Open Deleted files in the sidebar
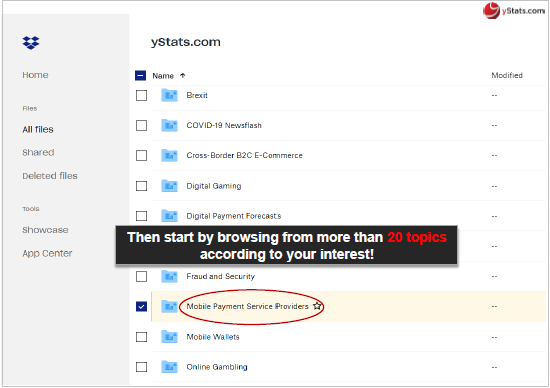The height and width of the screenshot is (388, 550). 50,176
